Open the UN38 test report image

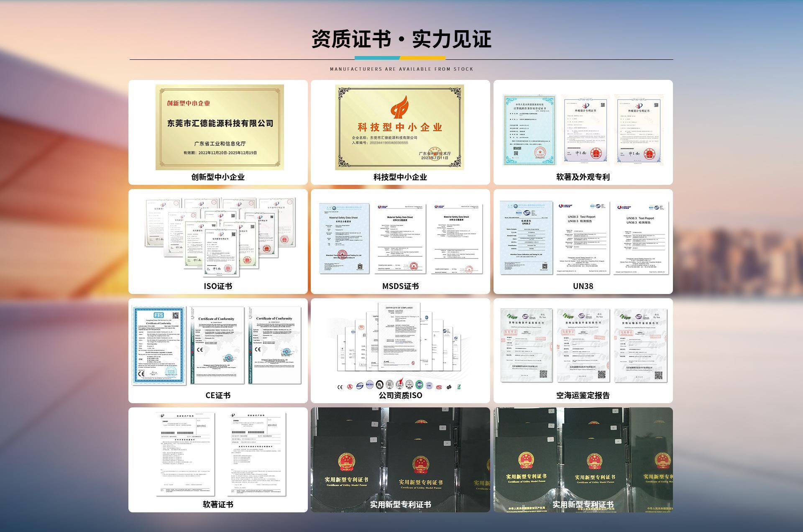pos(583,238)
